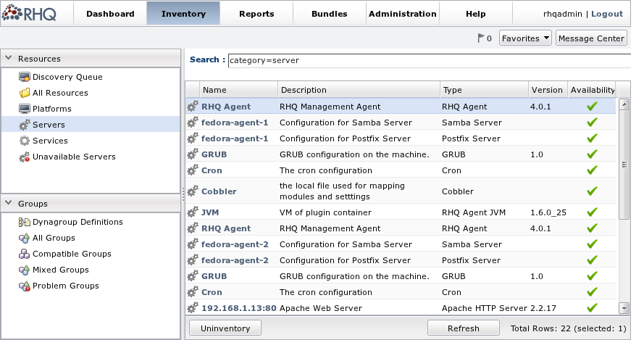
Task: Click the availability checkmark in JVM row
Action: [x=592, y=212]
